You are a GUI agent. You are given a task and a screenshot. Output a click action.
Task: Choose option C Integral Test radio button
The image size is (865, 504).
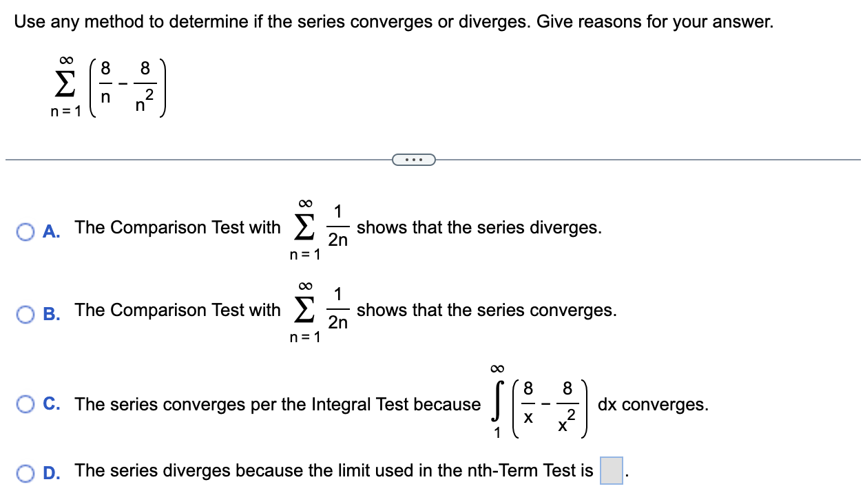point(27,404)
